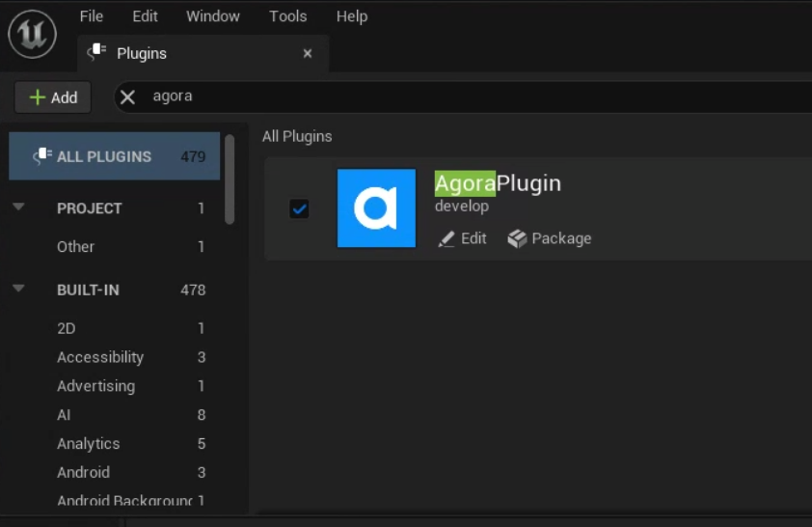812x527 pixels.
Task: Click the category list scrollbar
Action: pyautogui.click(x=230, y=180)
